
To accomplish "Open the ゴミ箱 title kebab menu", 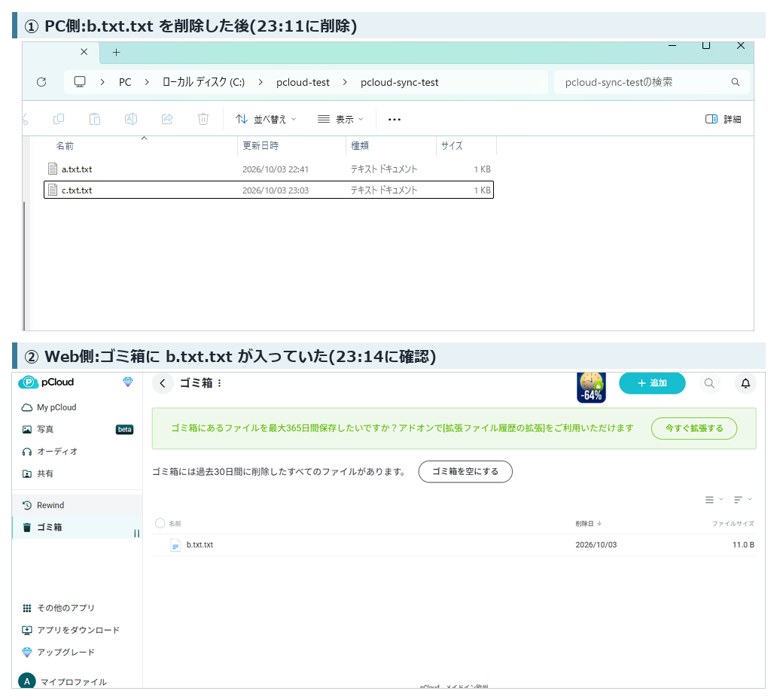I will (x=220, y=383).
